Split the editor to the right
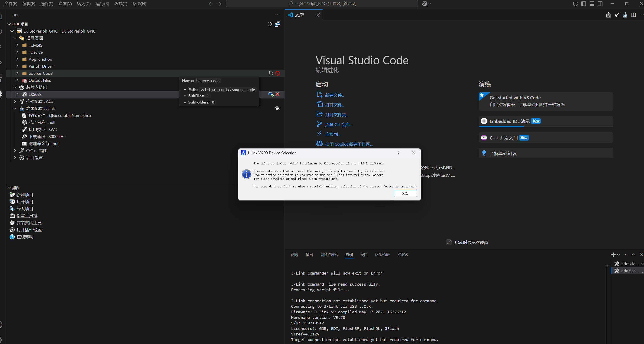 634,15
